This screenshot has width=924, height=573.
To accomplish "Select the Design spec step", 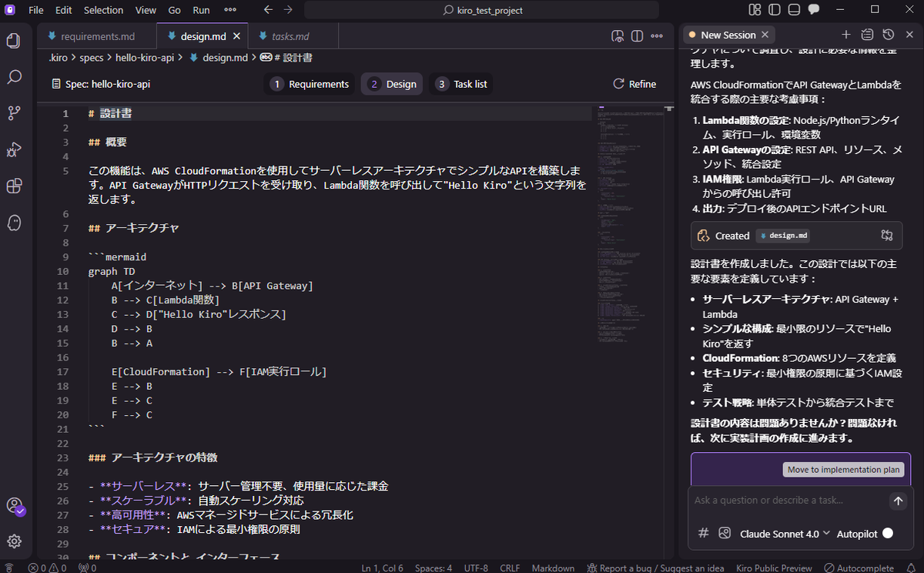I will point(392,84).
